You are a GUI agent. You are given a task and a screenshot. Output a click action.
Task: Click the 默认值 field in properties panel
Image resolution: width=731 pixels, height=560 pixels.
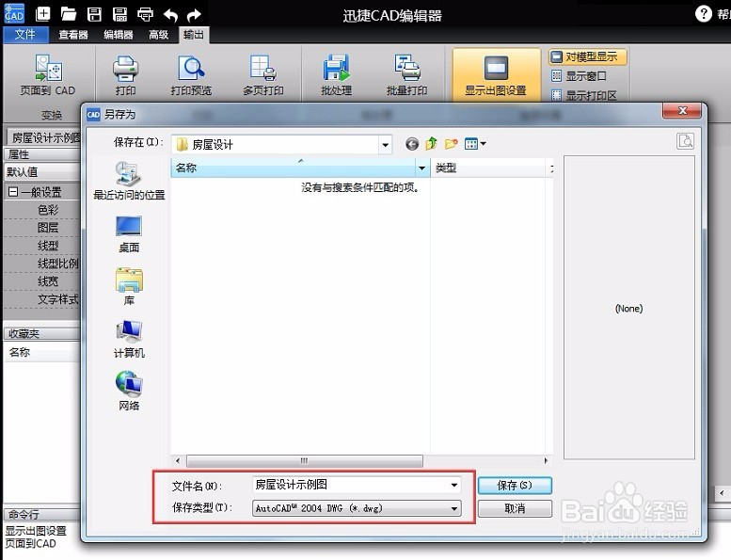tap(42, 172)
